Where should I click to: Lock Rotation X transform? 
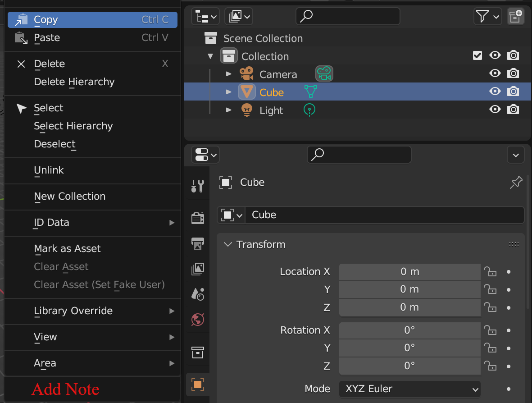[490, 330]
